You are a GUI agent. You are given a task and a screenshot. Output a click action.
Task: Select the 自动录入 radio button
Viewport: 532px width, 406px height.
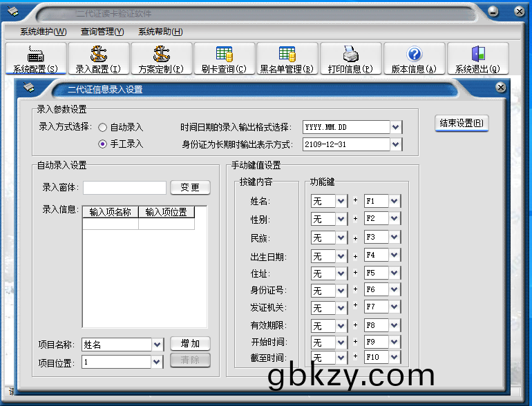pos(102,128)
